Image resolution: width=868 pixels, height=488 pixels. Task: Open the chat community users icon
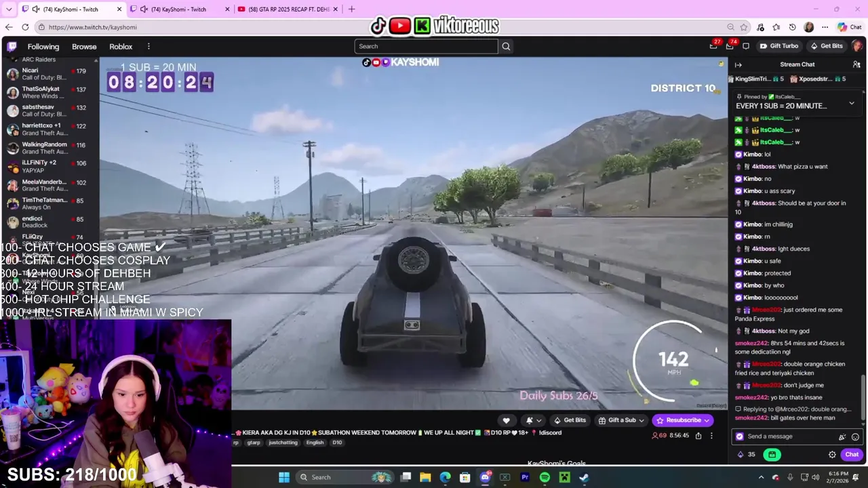856,64
